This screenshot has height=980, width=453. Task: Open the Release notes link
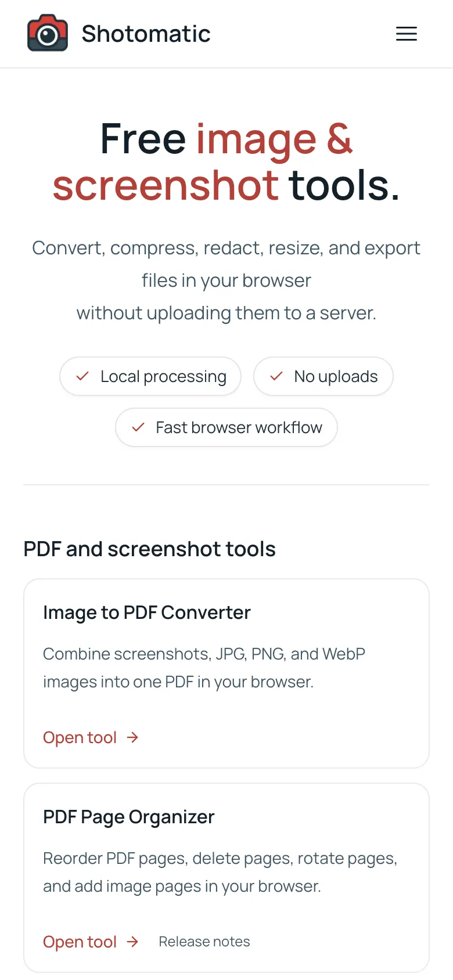204,942
